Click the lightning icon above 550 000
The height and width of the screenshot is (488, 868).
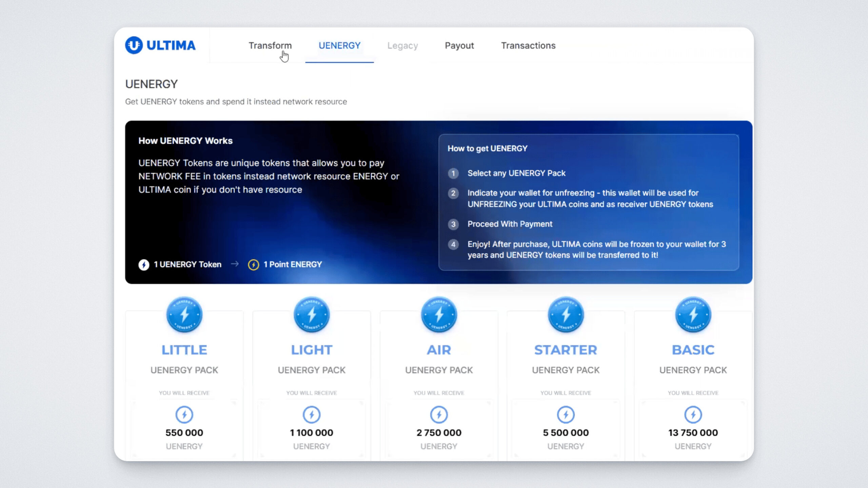pyautogui.click(x=184, y=414)
